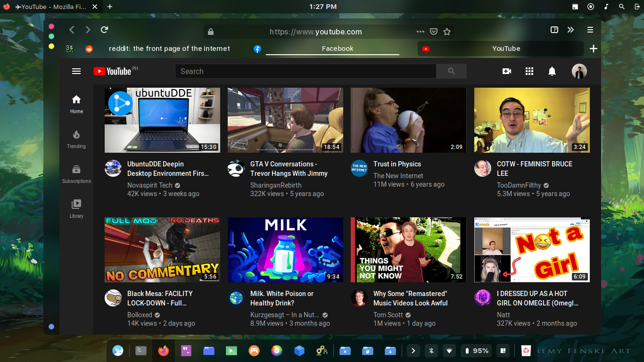Click The New Internet channel avatar
This screenshot has width=644, height=362.
click(x=359, y=168)
